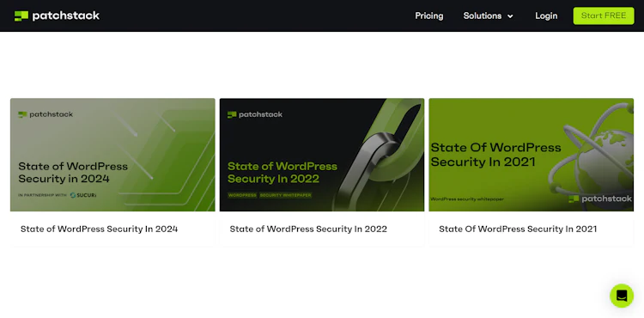Open the 2024 WordPress Security thumbnail

pos(112,155)
